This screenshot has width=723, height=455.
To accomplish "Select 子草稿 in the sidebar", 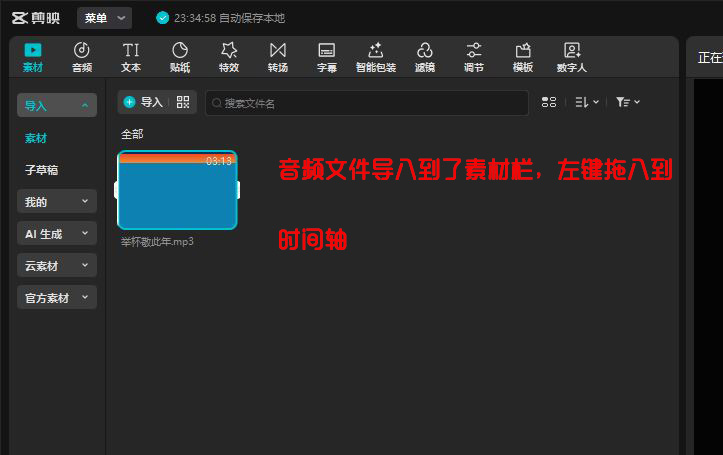I will (41, 170).
